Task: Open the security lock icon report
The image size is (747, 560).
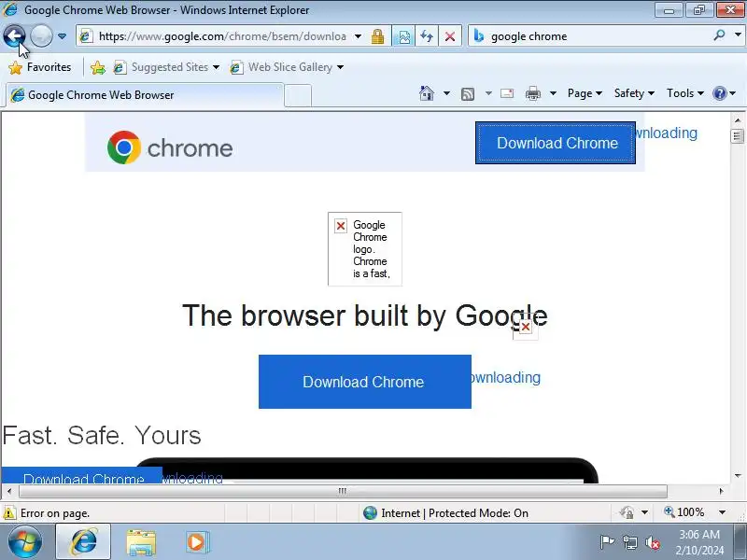Action: [378, 36]
